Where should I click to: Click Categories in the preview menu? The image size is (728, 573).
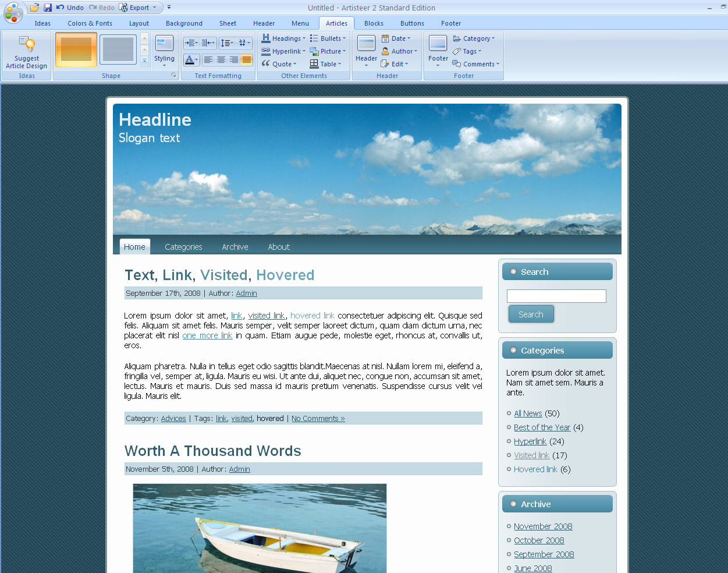click(x=183, y=247)
